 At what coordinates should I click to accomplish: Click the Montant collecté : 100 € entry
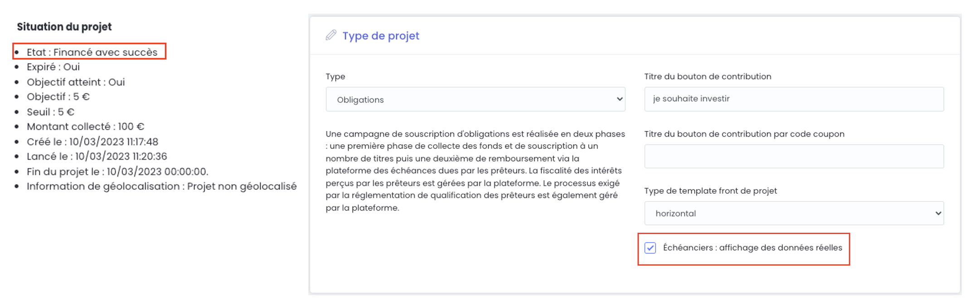85,127
